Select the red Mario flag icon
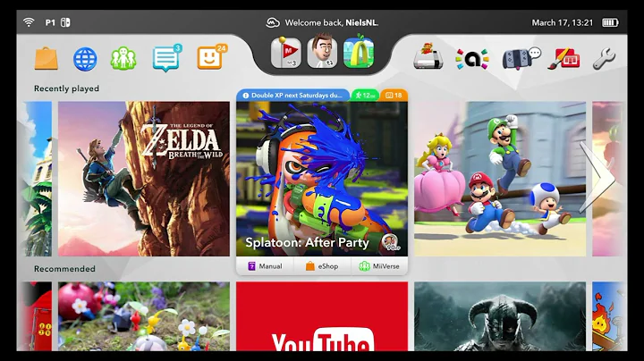The height and width of the screenshot is (361, 644). (x=286, y=53)
